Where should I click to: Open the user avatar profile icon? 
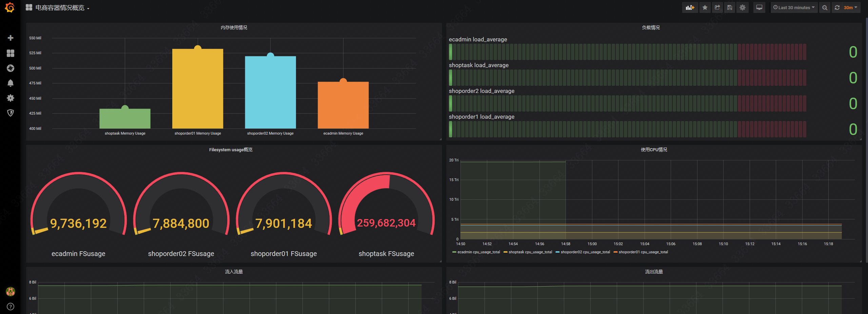pyautogui.click(x=11, y=291)
